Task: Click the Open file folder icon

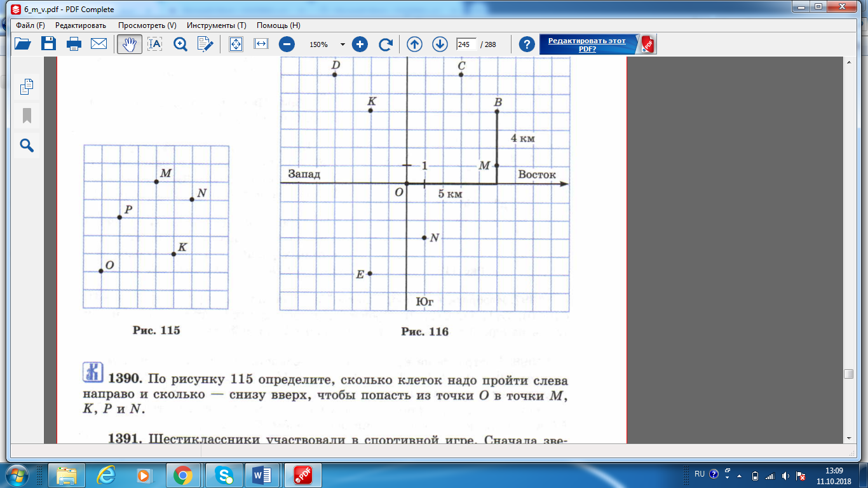Action: [23, 44]
